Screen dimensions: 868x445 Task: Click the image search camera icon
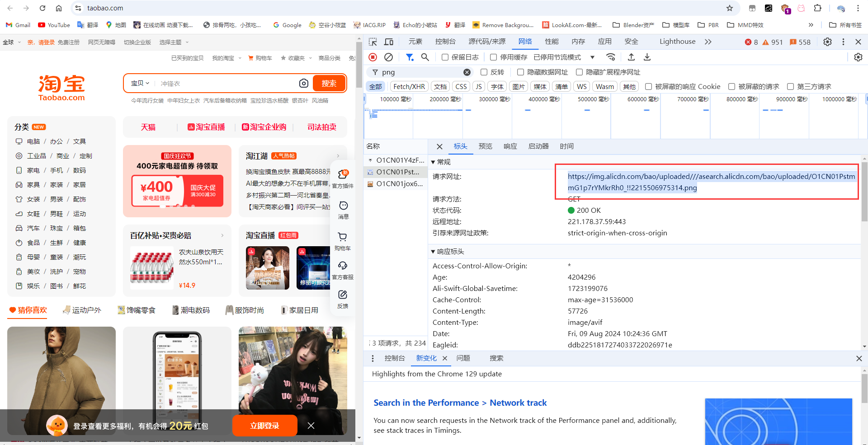(304, 83)
